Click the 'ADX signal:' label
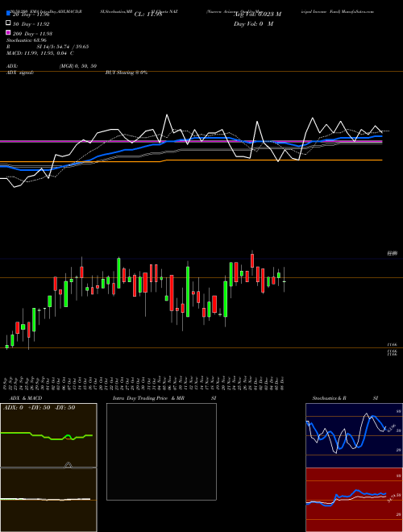403x532 pixels. click(x=19, y=73)
